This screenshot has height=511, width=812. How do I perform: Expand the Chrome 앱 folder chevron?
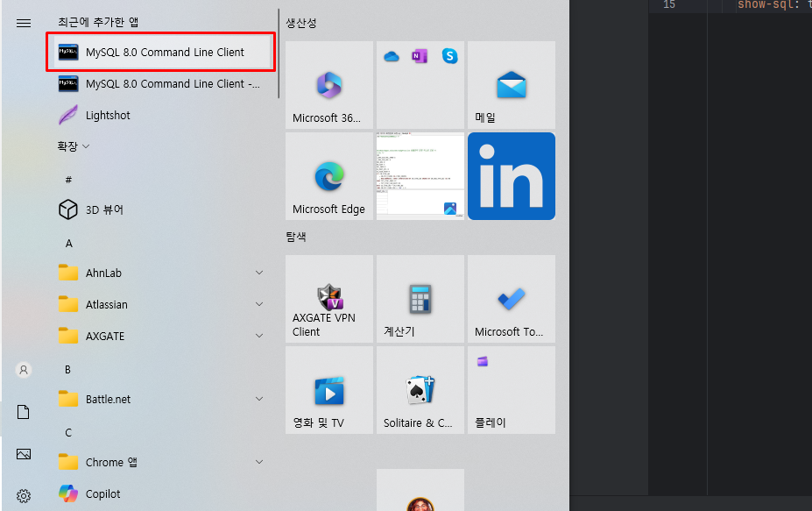259,462
